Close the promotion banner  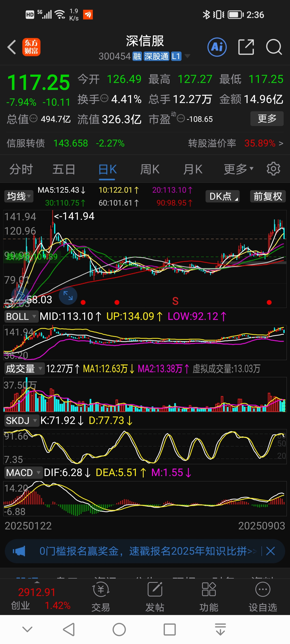point(270,551)
